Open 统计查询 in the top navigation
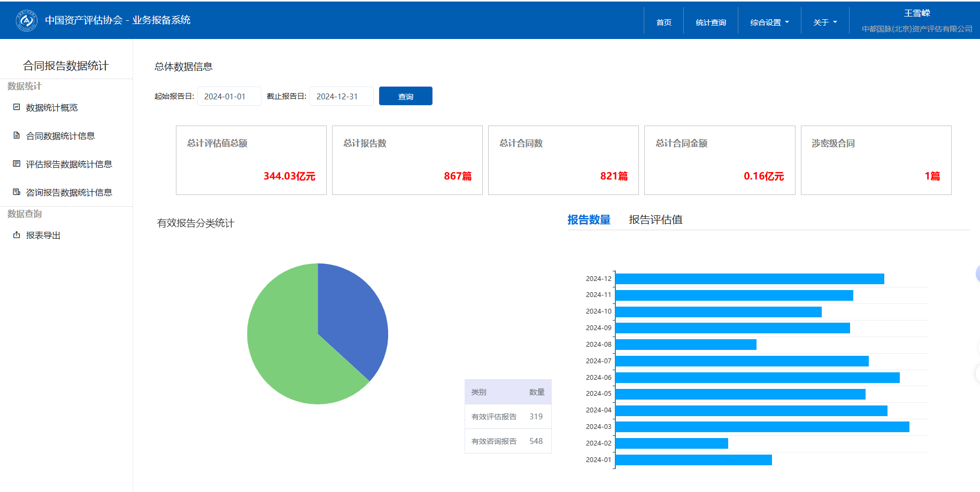Screen dimensions: 980x492 coord(711,22)
